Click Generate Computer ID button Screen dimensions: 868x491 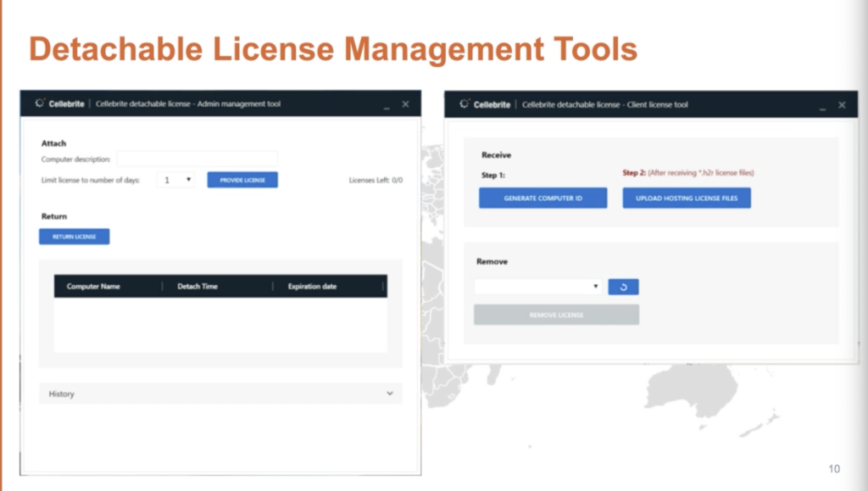coord(543,198)
